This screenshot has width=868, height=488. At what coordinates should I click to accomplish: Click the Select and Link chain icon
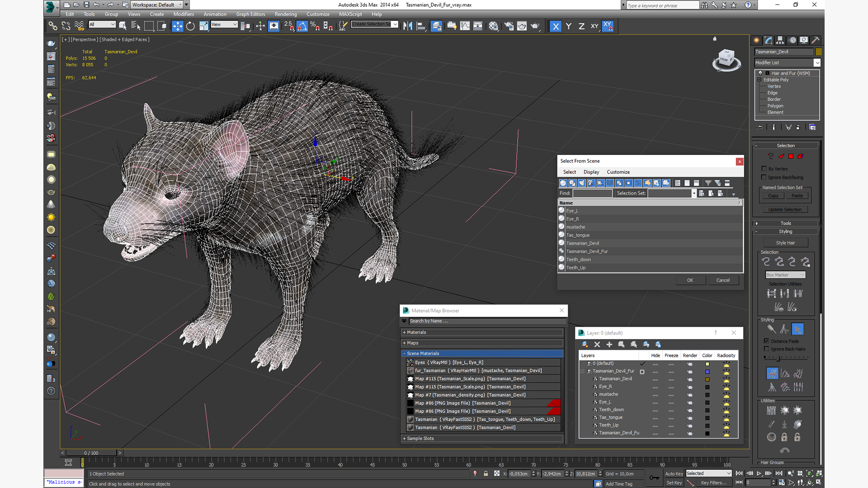[x=53, y=26]
